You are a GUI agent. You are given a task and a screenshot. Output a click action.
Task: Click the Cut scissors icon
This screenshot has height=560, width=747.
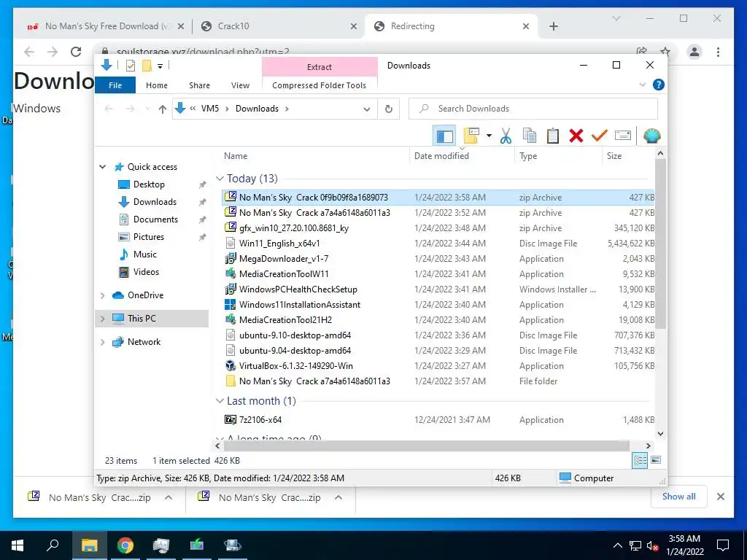pos(506,136)
